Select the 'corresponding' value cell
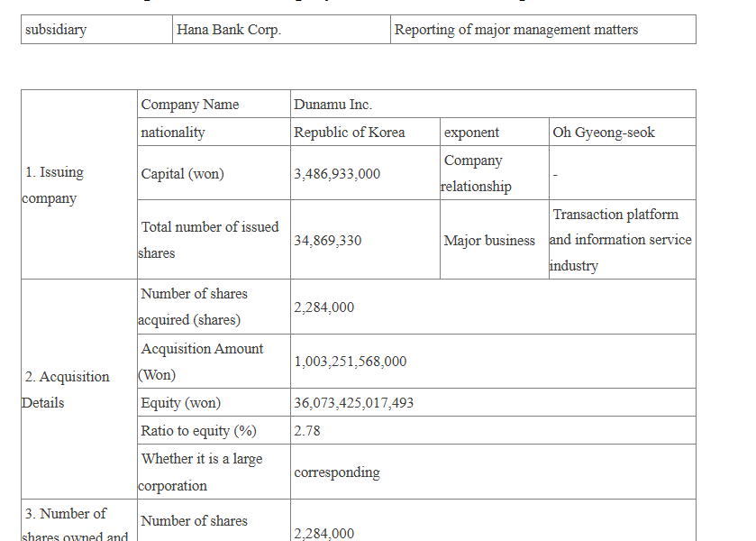Screen dimensions: 756x541 (x=493, y=472)
